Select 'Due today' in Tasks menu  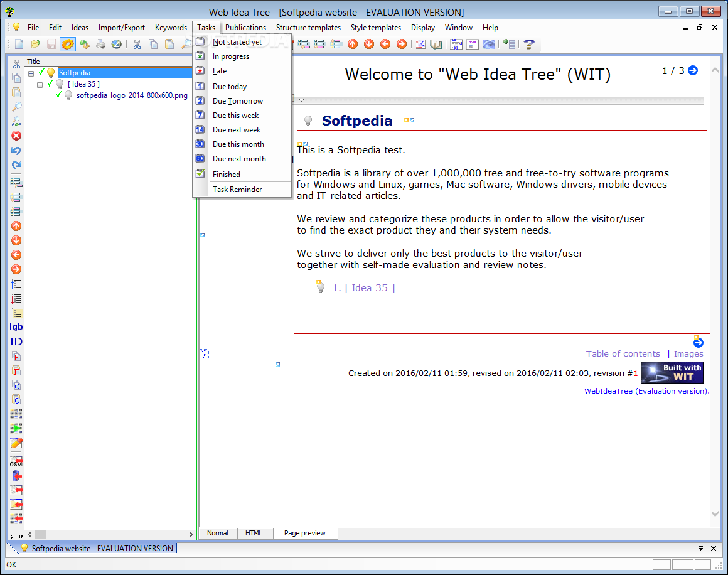pos(242,87)
